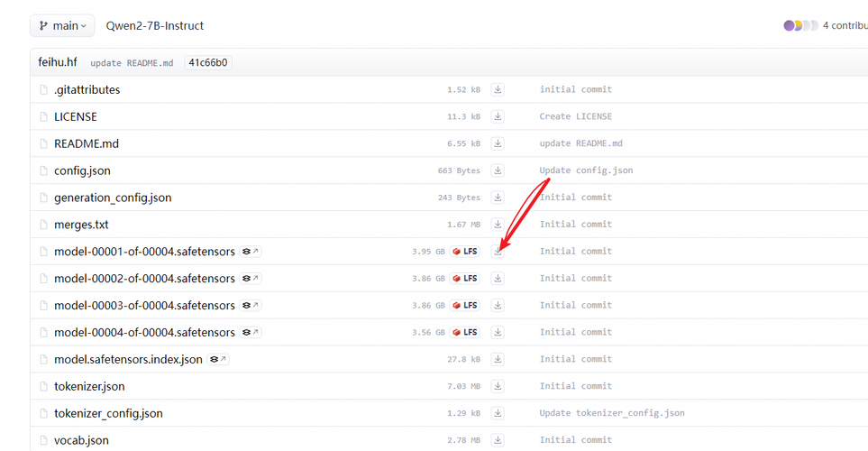This screenshot has width=868, height=451.
Task: Open safetensors viewer for model-00002-of-00004
Action: tap(251, 278)
